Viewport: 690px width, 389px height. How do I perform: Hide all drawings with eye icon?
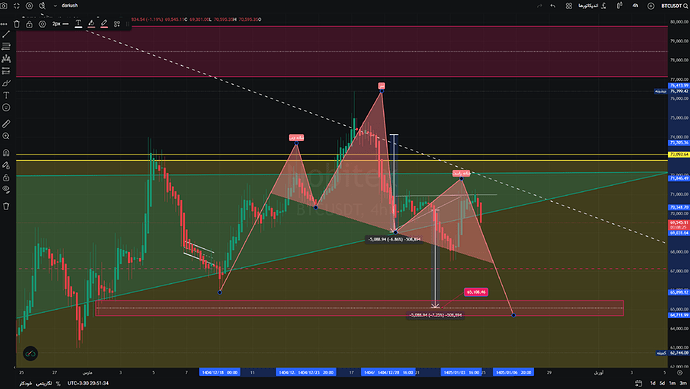tap(6, 190)
